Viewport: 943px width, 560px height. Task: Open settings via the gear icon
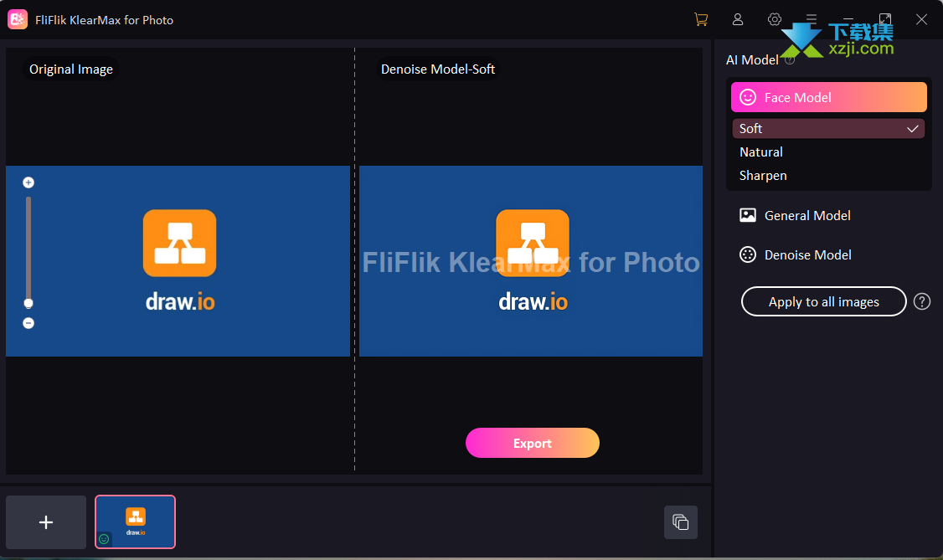tap(775, 20)
